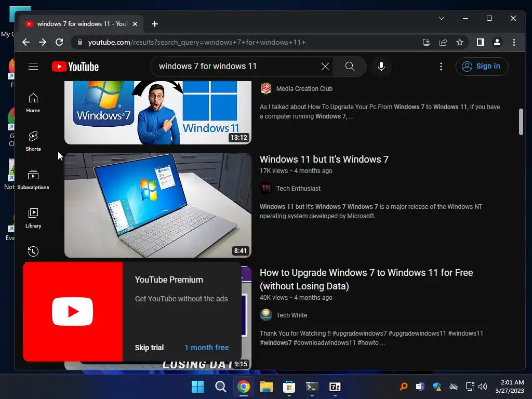Open Windows 11 but It's Windows 7 video
The width and height of the screenshot is (532, 399).
click(324, 159)
